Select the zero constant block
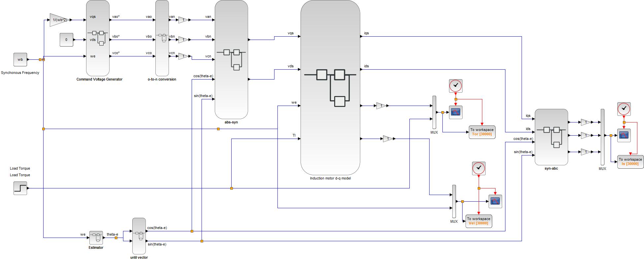The height and width of the screenshot is (261, 644). pos(66,40)
